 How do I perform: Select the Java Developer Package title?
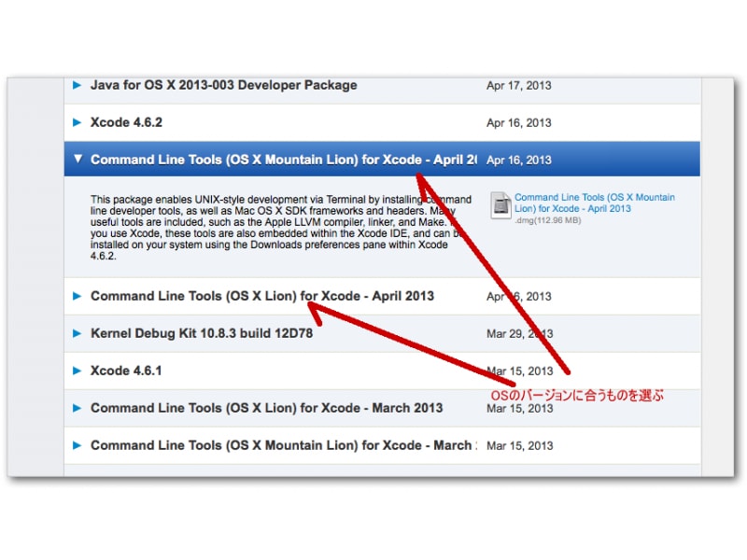click(x=224, y=85)
